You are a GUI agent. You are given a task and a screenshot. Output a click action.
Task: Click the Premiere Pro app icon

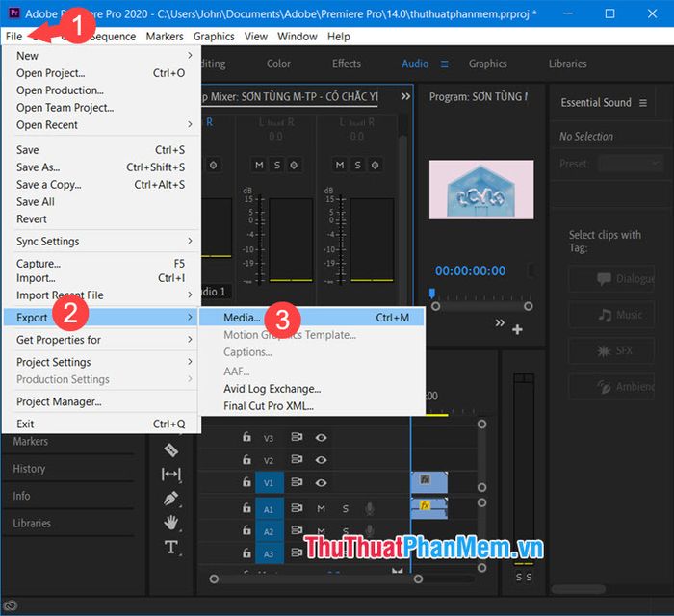click(x=14, y=13)
